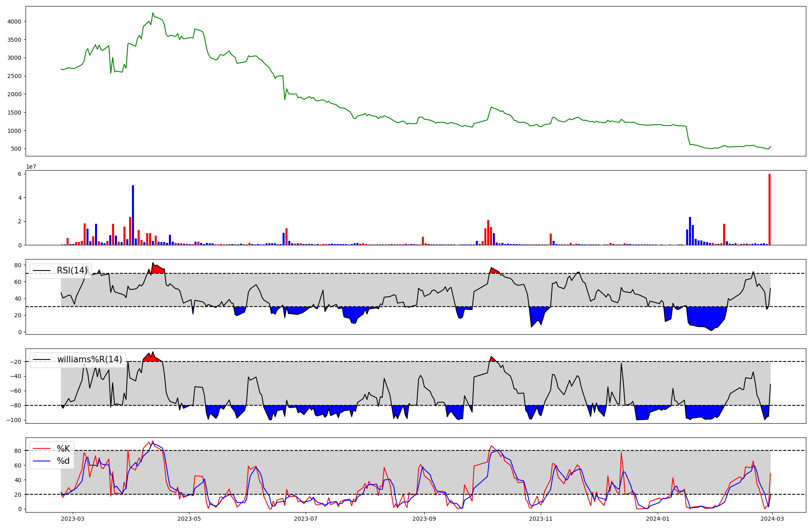The height and width of the screenshot is (528, 812).
Task: Click the 2500 price axis tick label
Action: point(15,76)
